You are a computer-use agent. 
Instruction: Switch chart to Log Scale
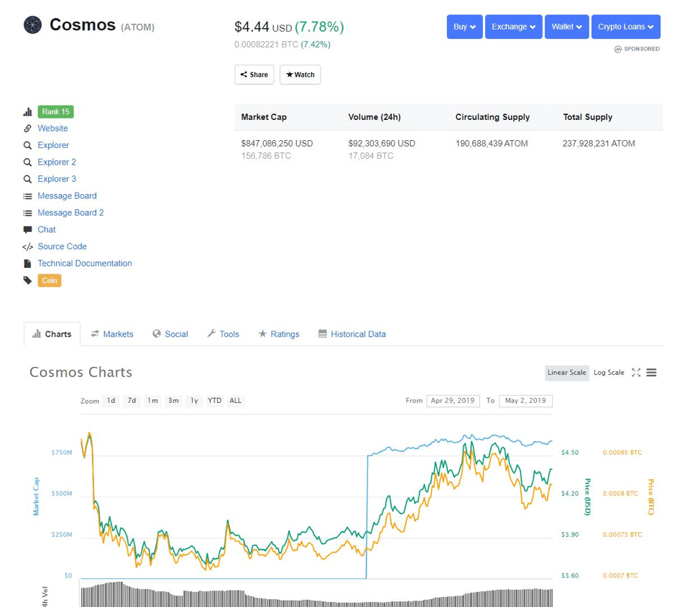pos(609,373)
